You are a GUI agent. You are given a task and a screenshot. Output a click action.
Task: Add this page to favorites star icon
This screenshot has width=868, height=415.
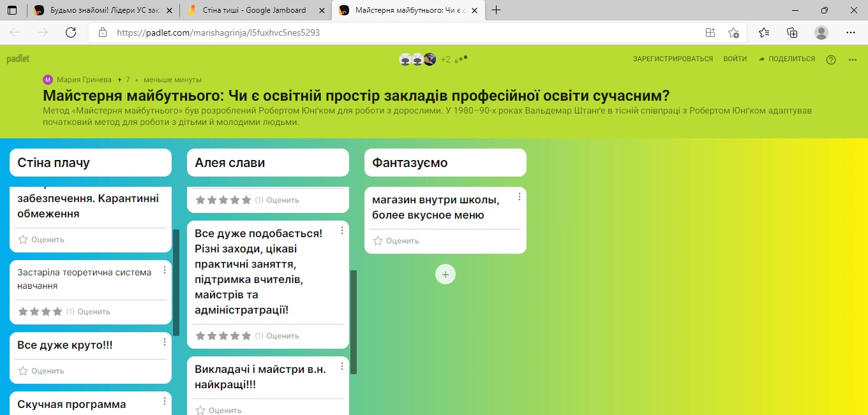(x=733, y=33)
